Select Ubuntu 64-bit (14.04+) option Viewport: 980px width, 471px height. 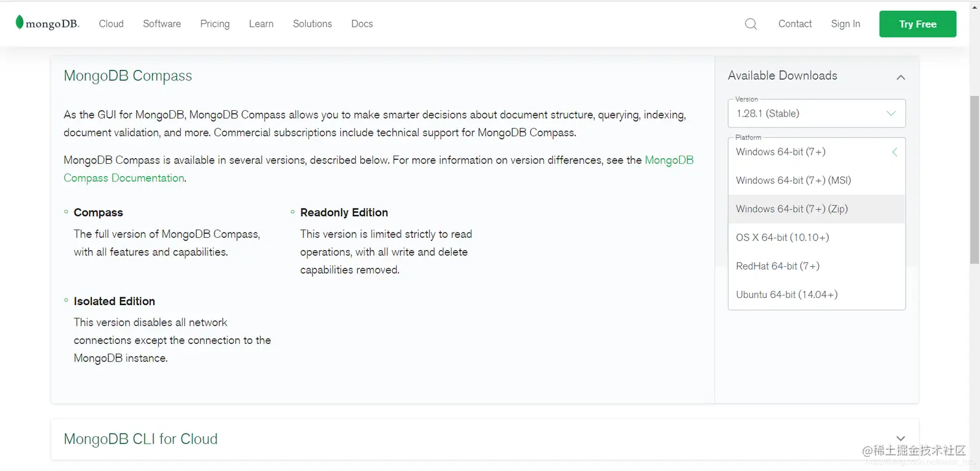coord(817,295)
